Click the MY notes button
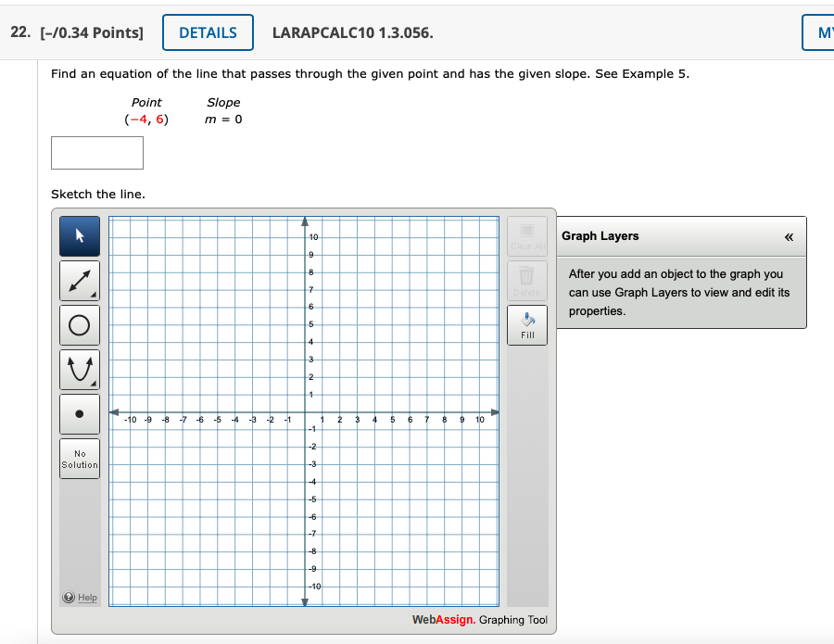The width and height of the screenshot is (834, 644). click(x=819, y=32)
